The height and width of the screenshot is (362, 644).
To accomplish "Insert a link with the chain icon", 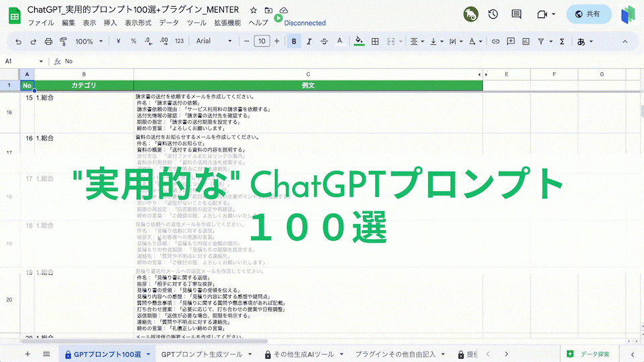I will 496,42.
